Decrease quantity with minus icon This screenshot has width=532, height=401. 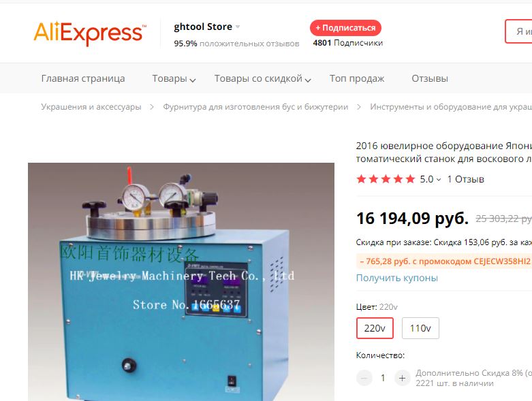(364, 378)
